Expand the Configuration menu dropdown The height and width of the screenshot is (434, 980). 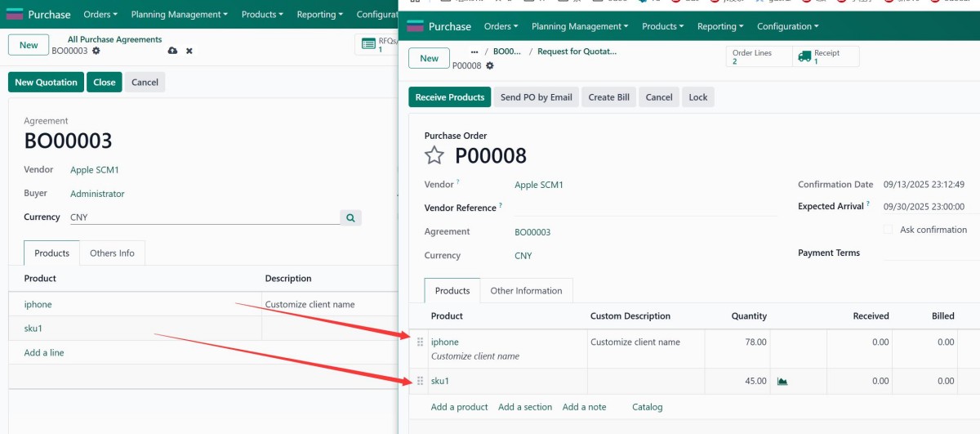[787, 26]
